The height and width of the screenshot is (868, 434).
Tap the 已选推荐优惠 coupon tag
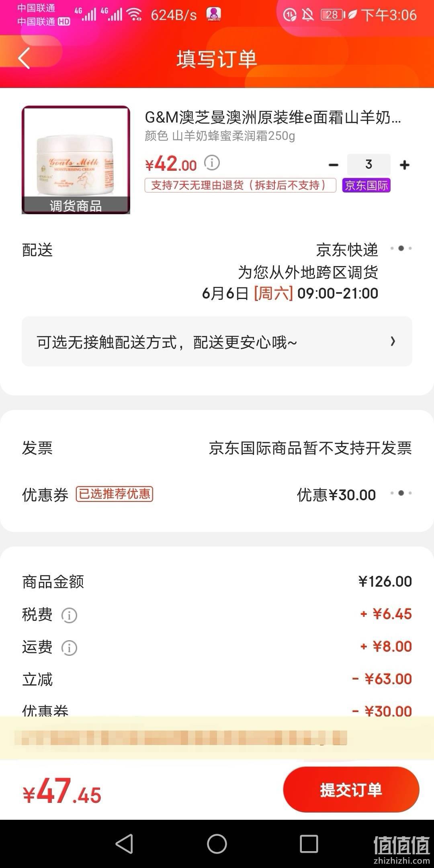click(x=115, y=494)
